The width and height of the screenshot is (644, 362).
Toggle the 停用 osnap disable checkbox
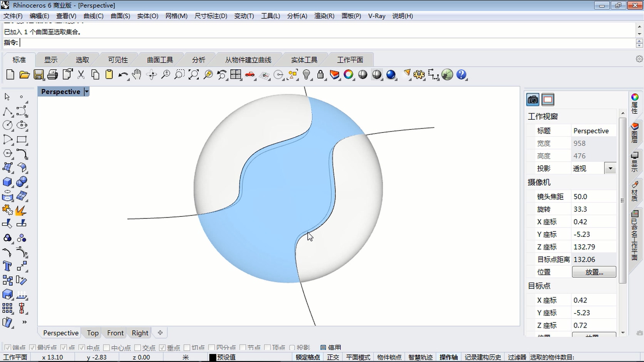click(323, 347)
